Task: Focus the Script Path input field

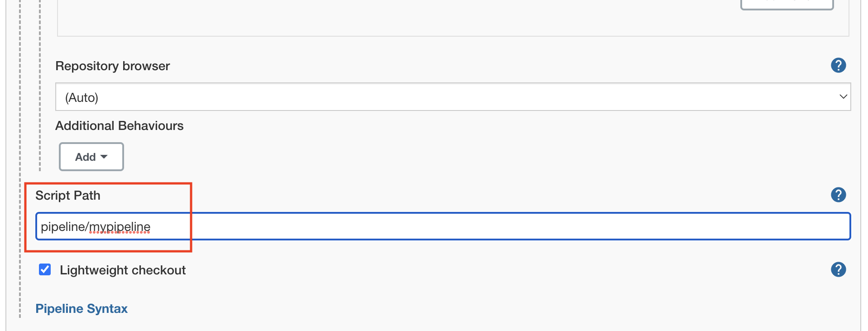Action: pos(498,226)
